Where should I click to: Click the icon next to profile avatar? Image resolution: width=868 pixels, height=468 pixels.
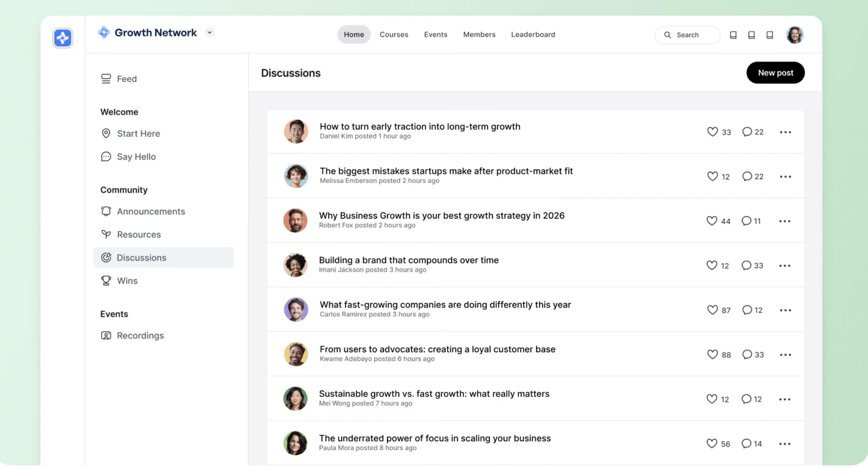[x=770, y=35]
